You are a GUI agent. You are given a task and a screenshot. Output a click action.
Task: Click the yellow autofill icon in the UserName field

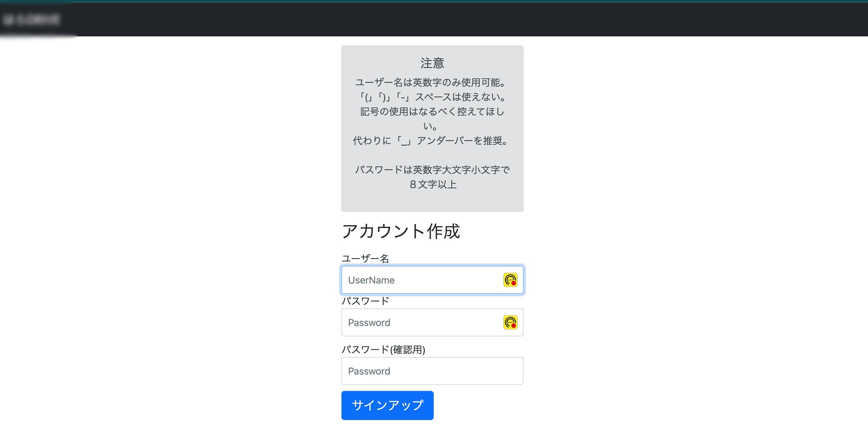point(510,279)
